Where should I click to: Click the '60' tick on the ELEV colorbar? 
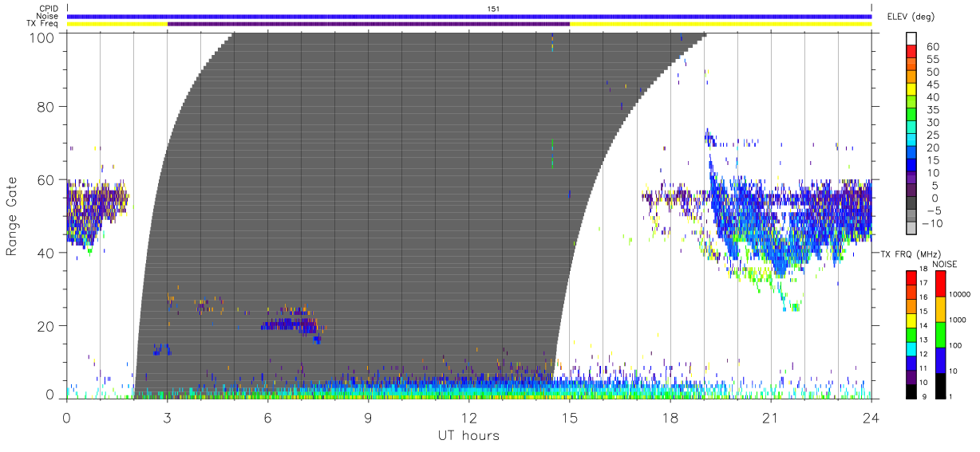(x=932, y=47)
